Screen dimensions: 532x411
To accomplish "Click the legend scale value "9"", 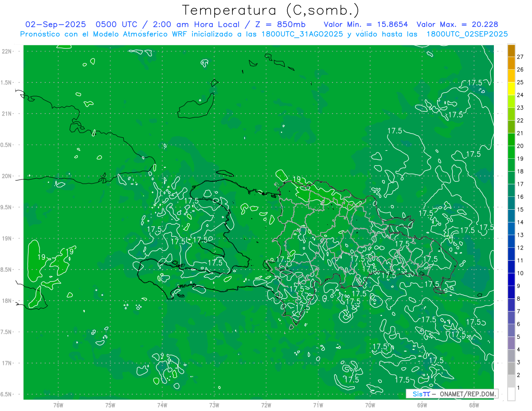I will 519,286.
